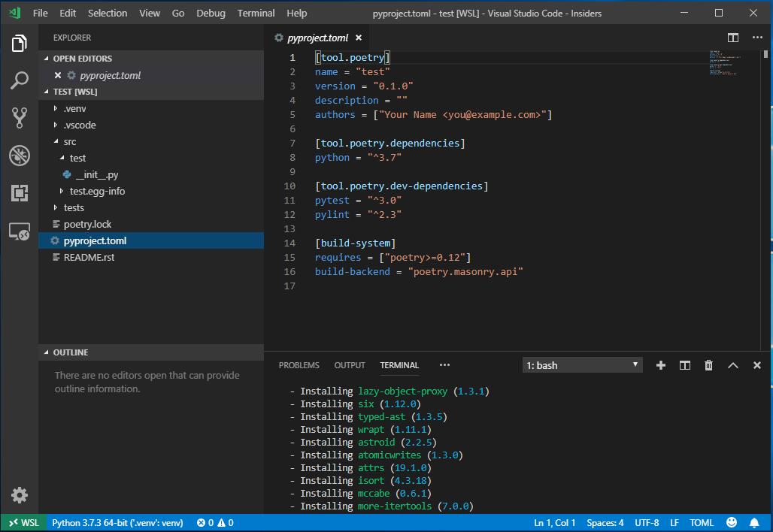Open the Manage gear icon
Screen dimensions: 773x532
click(20, 495)
